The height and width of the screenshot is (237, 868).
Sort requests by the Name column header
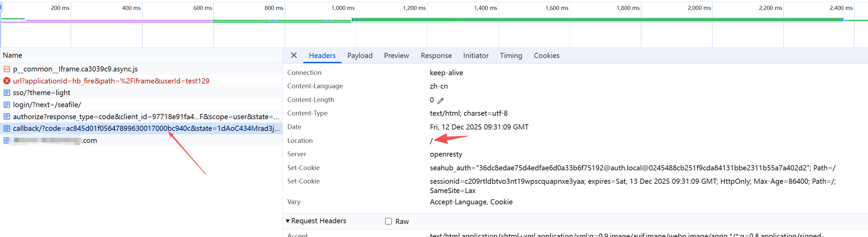[12, 55]
